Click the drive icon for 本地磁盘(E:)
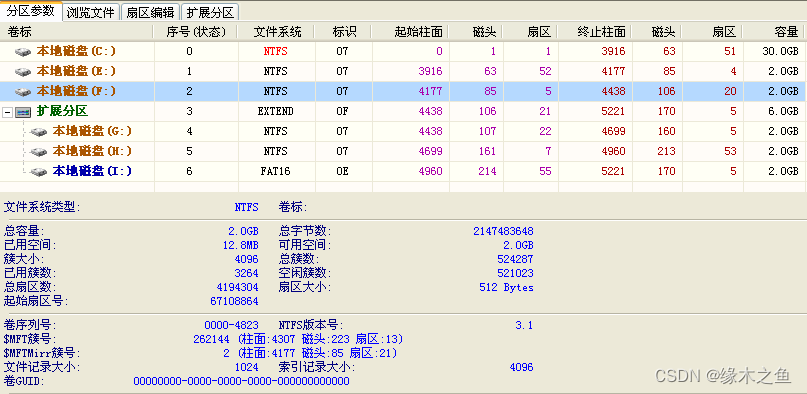 pyautogui.click(x=23, y=71)
